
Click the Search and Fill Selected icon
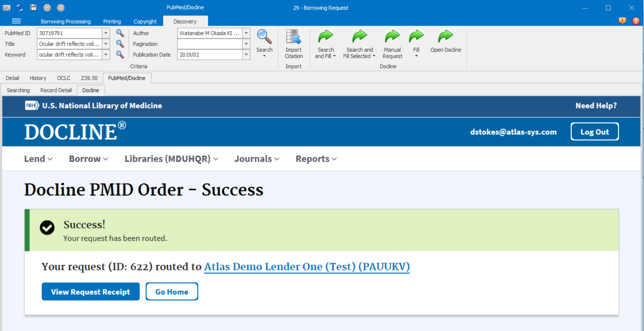pyautogui.click(x=359, y=36)
